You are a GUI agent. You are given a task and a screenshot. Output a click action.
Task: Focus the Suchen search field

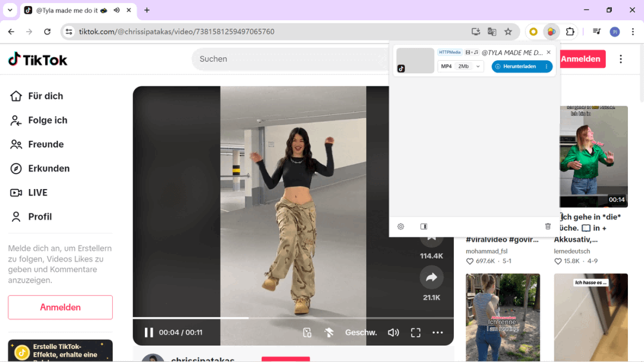coord(290,59)
